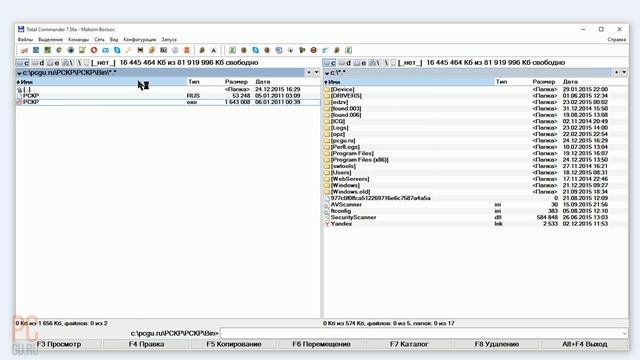The image size is (640, 360).
Task: Select drive c in left panel
Action: tap(23, 62)
